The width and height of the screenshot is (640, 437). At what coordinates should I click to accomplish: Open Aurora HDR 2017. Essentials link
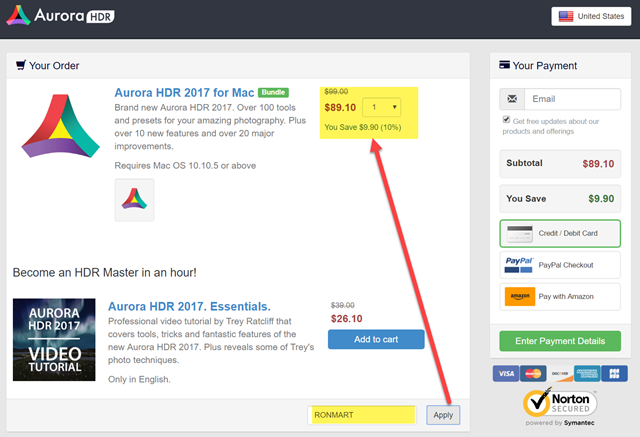point(189,306)
